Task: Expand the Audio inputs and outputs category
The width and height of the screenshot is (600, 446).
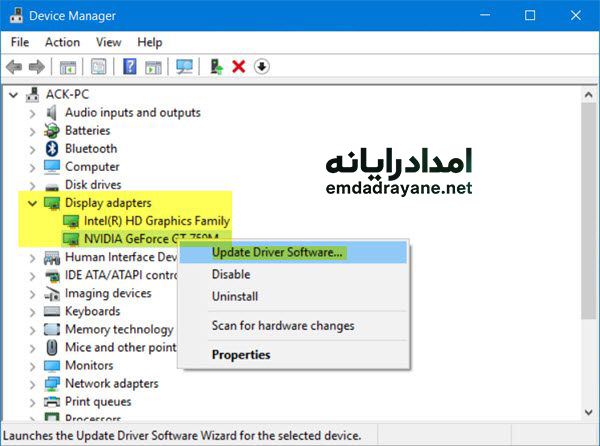Action: click(x=31, y=113)
